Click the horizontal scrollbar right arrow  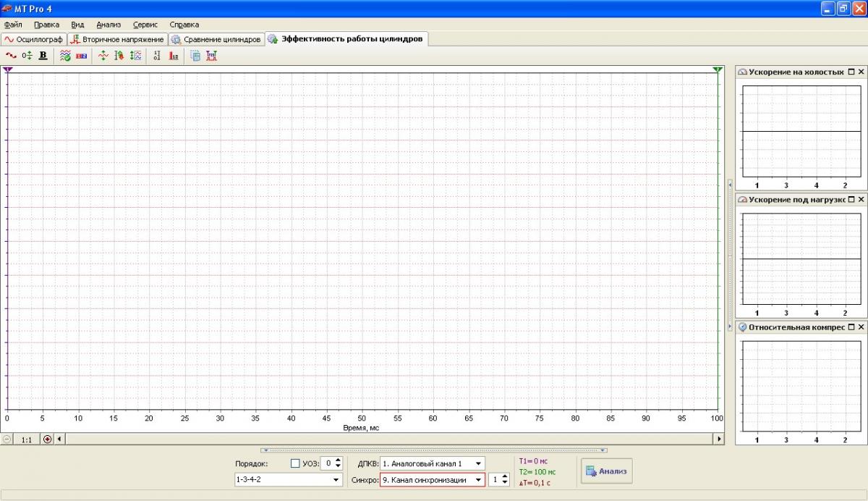pyautogui.click(x=718, y=439)
